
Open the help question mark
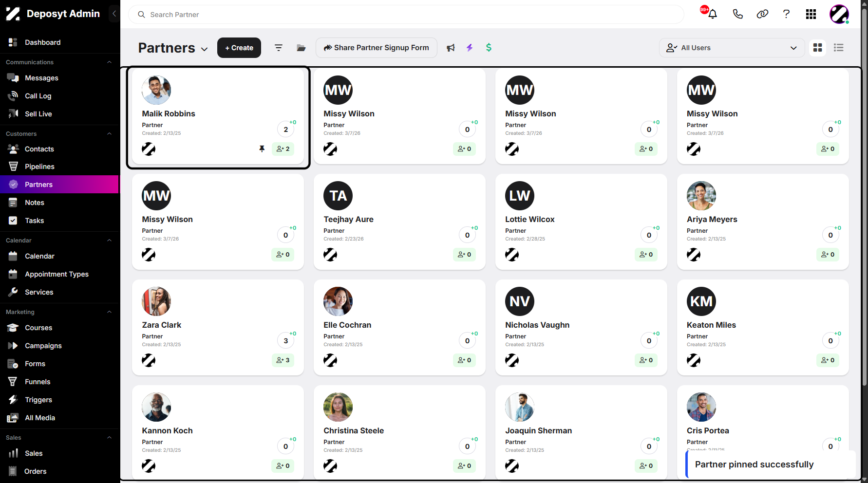[786, 14]
